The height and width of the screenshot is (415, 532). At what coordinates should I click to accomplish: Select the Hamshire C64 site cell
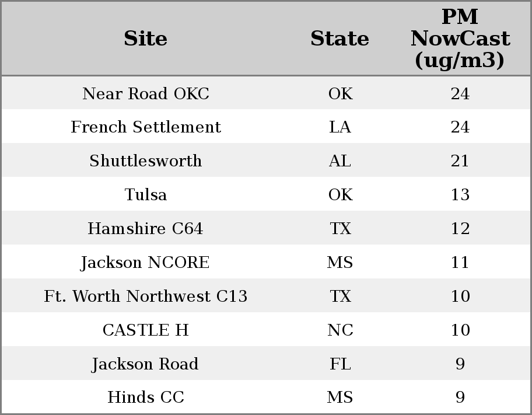pos(146,228)
